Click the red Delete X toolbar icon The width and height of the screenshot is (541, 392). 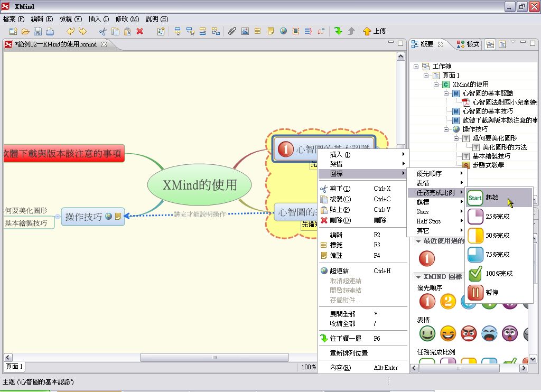pos(139,31)
